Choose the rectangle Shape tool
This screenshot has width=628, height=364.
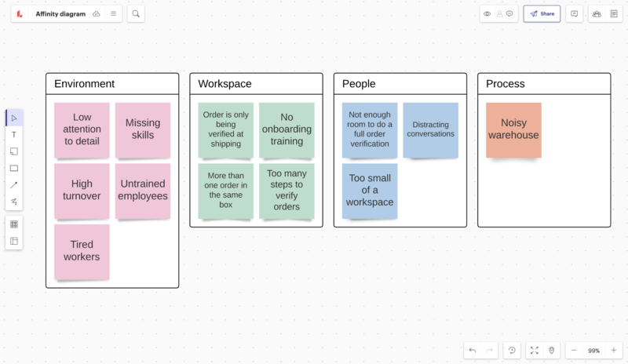point(14,169)
